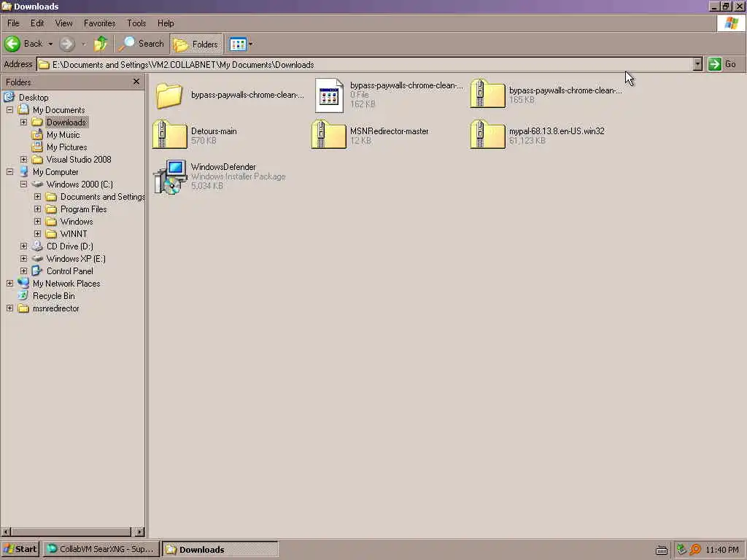This screenshot has width=747, height=560.
Task: Click the Downloads taskbar button
Action: pyautogui.click(x=220, y=550)
